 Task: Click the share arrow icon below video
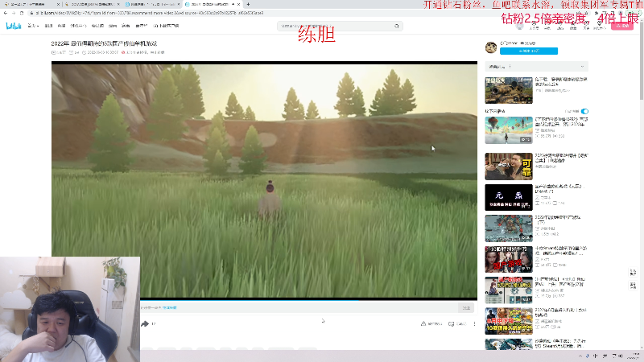pyautogui.click(x=145, y=324)
